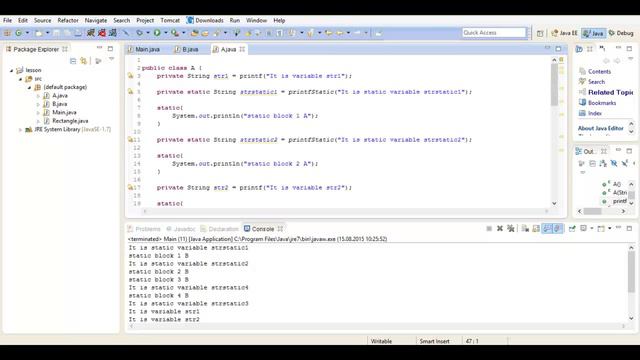
Task: Click in the Quick Access field
Action: (494, 33)
